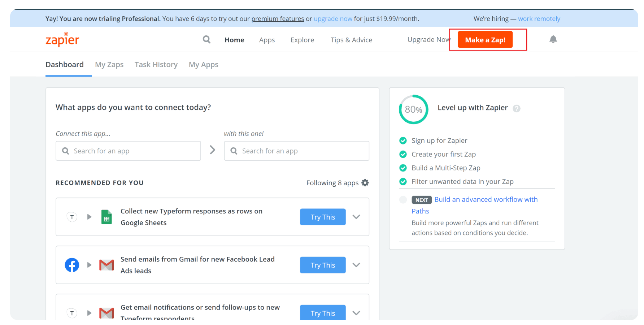Open the search magnifier in top navigation
Viewport: 644px width, 325px height.
(206, 39)
